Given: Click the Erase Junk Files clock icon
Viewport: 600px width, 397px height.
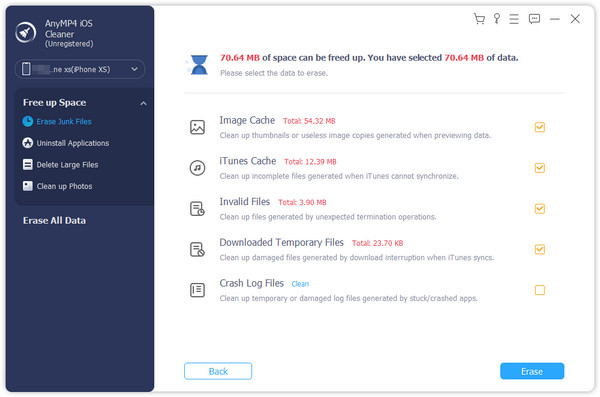Looking at the screenshot, I should (28, 121).
